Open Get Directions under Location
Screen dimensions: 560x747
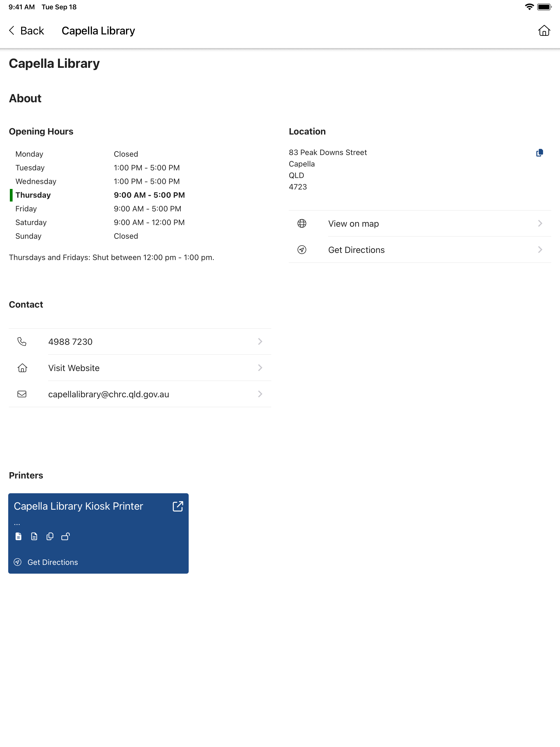420,250
